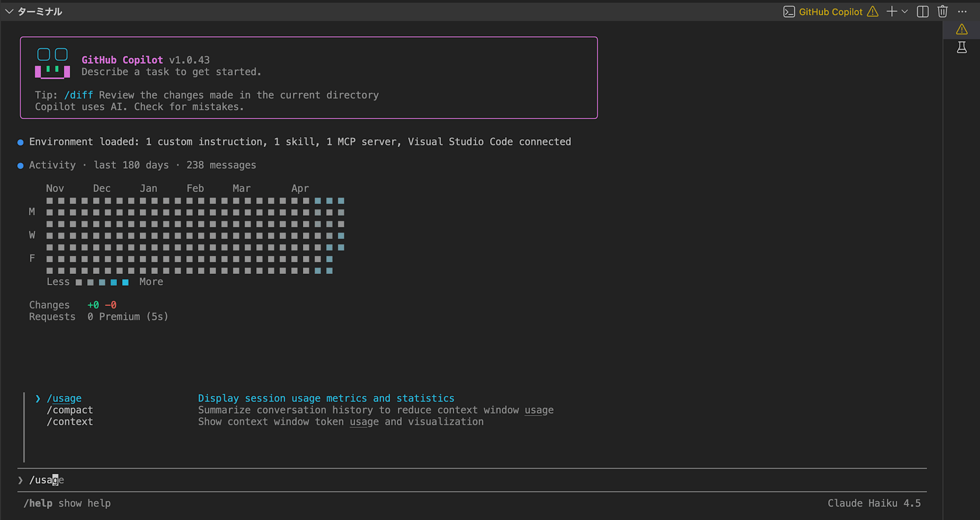Screen dimensions: 980x520
Task: Click the Summarize conversation history description
Action: [x=376, y=410]
